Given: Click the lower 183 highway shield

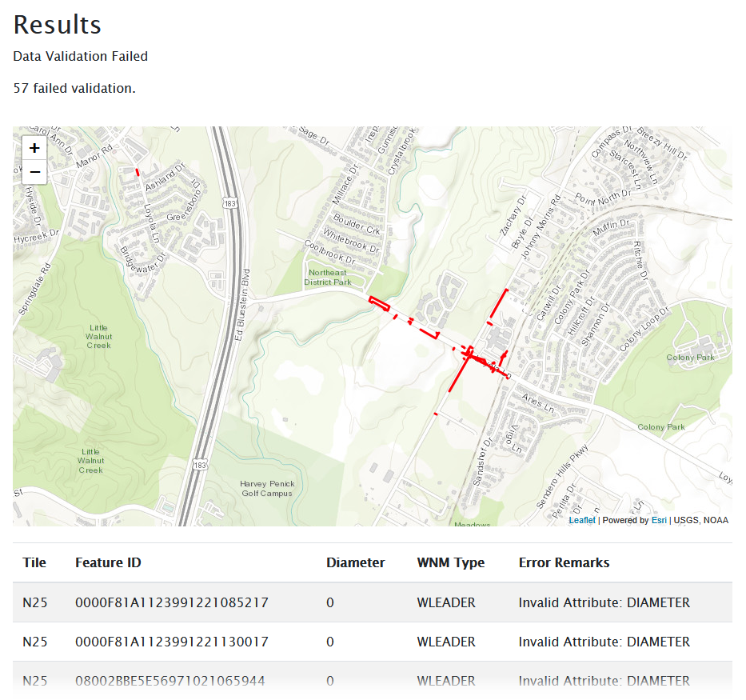Looking at the screenshot, I should tap(199, 465).
